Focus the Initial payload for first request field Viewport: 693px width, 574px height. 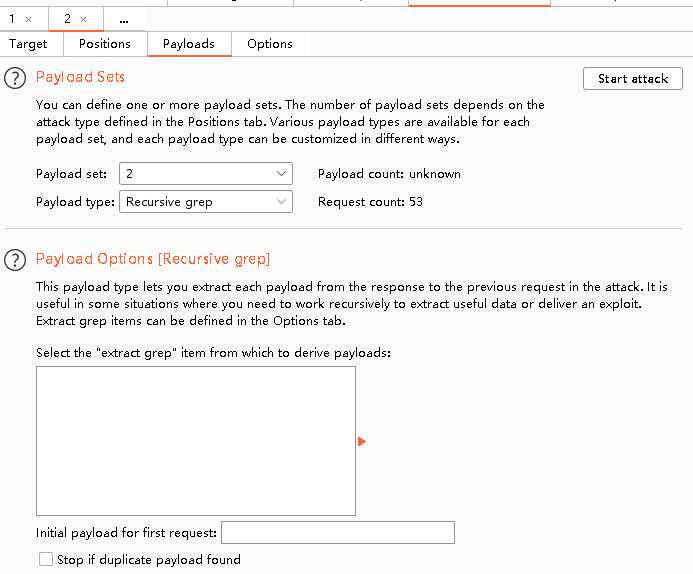click(338, 532)
